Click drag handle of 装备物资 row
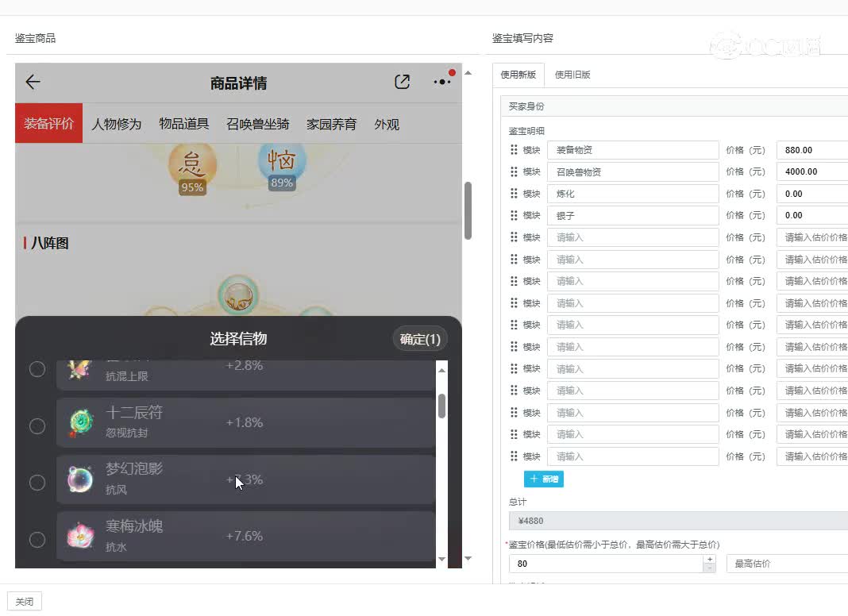Screen dimensions: 848x616 (514, 150)
